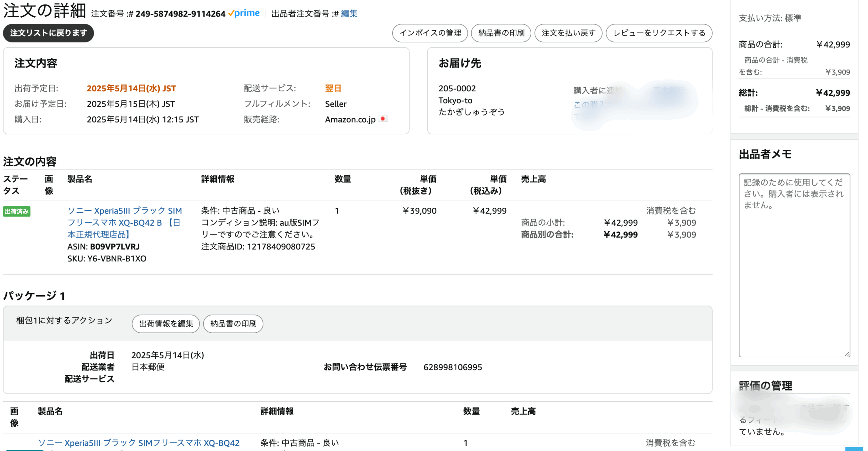Click the 注文リストに戻ります button
The width and height of the screenshot is (868, 451).
point(48,33)
